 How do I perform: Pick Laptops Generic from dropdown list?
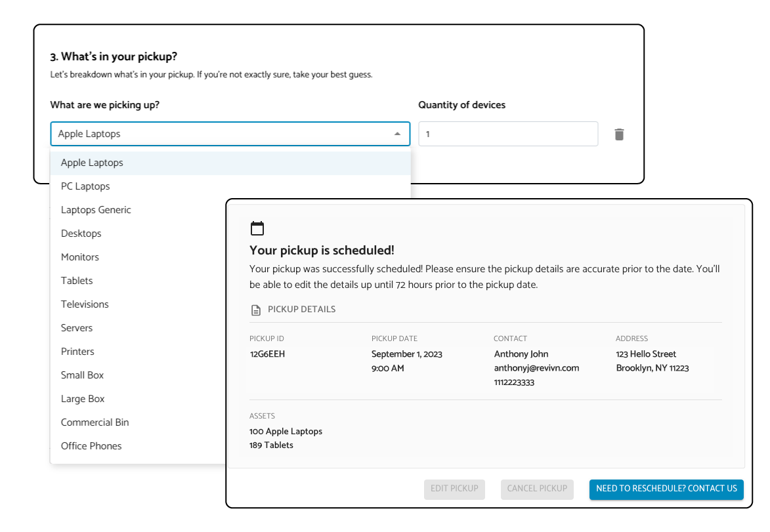coord(96,210)
